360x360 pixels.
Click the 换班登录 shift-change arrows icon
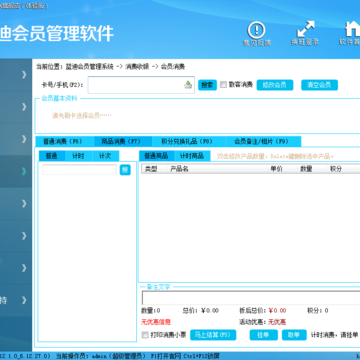306,29
